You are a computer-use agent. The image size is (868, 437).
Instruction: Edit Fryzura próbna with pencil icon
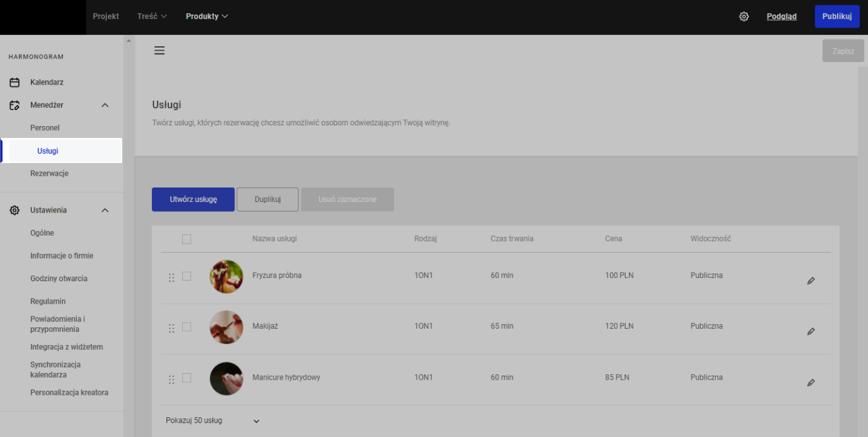pyautogui.click(x=811, y=281)
